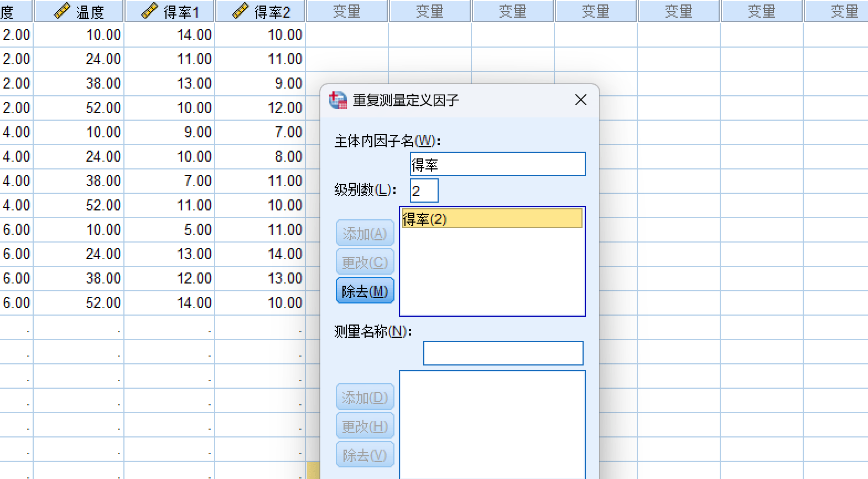Select the 温度 column header
Screen dimensions: 868x479
(90, 11)
